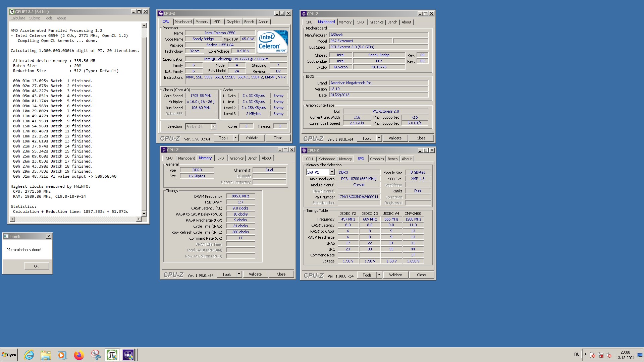Switch to Bench tab in CPU-Z CPU window
644x362 pixels.
[x=249, y=22]
